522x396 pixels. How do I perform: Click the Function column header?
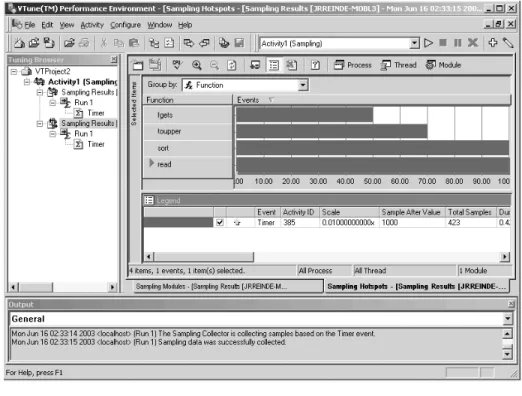point(188,100)
